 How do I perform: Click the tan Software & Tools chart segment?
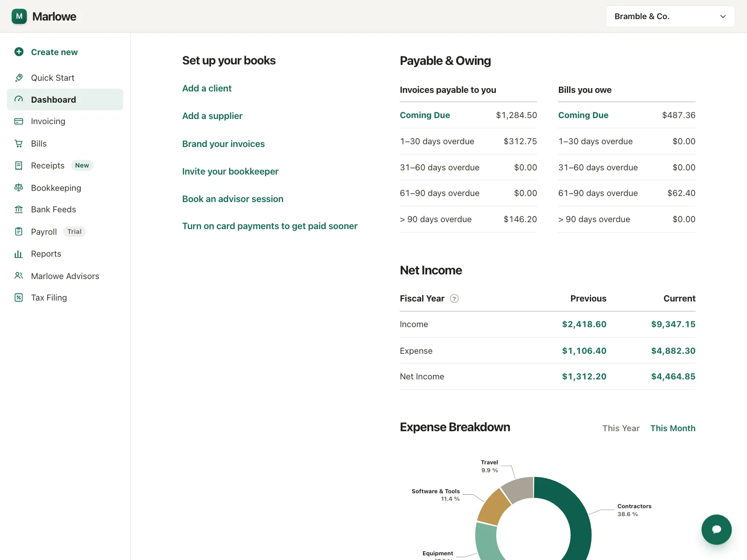[x=494, y=507]
